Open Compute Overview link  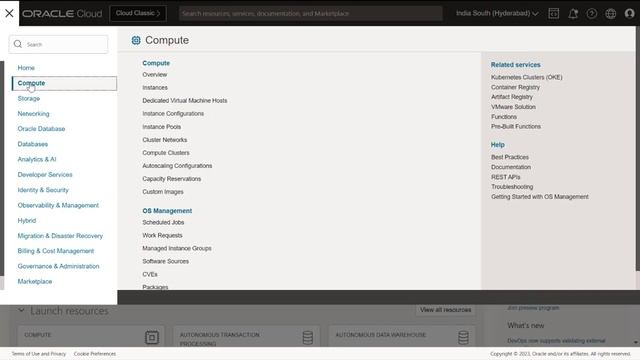coord(155,75)
